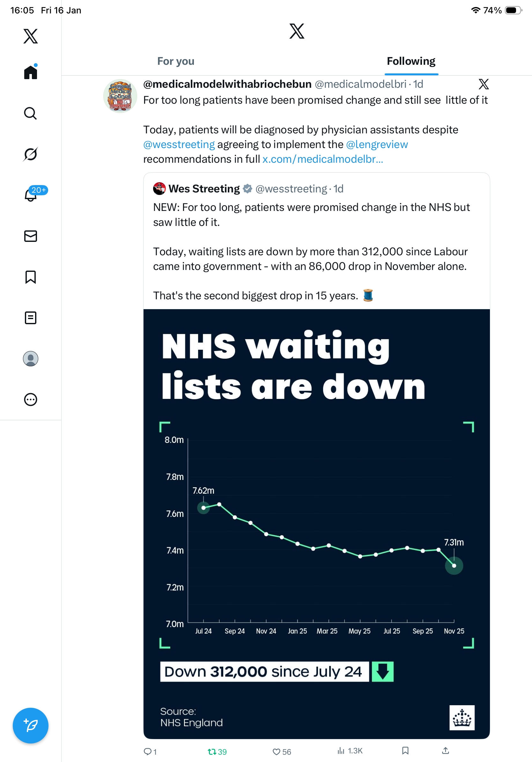The height and width of the screenshot is (762, 532).
Task: Open Grok from the sidebar
Action: click(31, 154)
